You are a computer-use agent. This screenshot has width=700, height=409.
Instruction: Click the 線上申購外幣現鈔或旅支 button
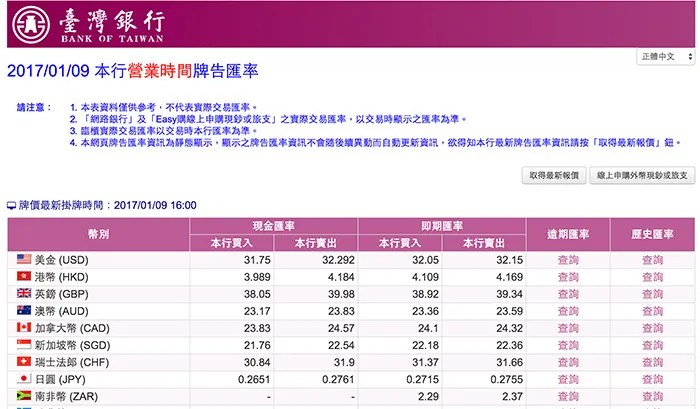point(642,175)
